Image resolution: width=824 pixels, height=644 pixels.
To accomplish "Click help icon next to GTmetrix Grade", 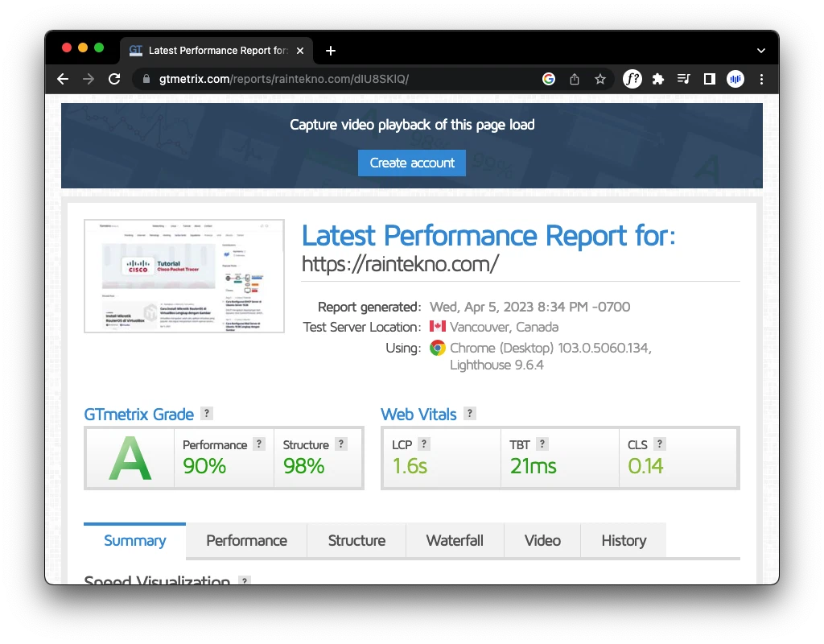I will point(207,414).
